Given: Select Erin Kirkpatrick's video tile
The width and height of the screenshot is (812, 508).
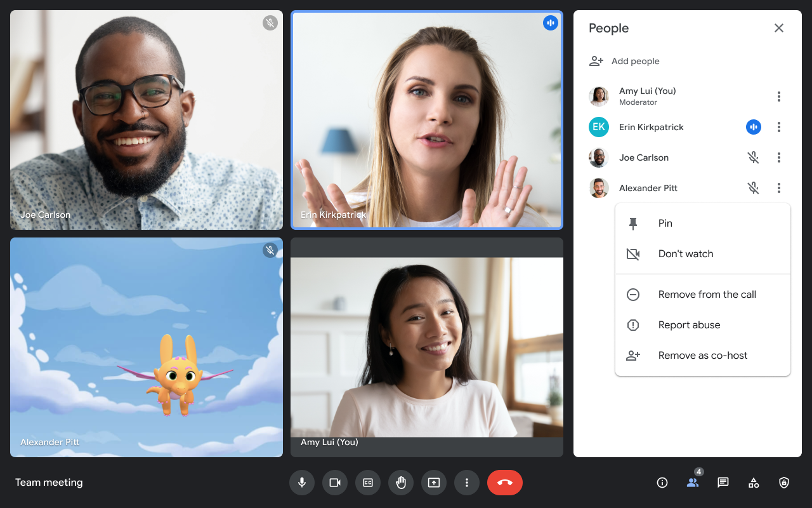Looking at the screenshot, I should pyautogui.click(x=426, y=119).
